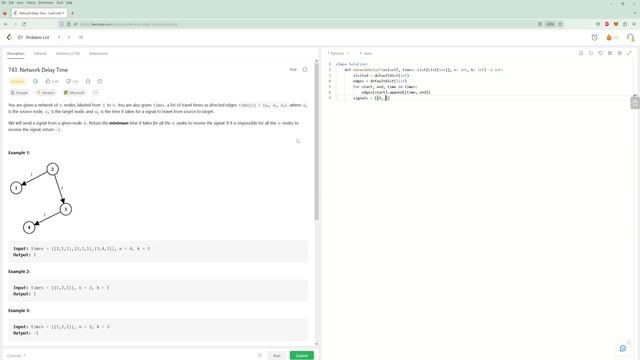Click the scroll down arrow in description panel

pyautogui.click(x=316, y=344)
